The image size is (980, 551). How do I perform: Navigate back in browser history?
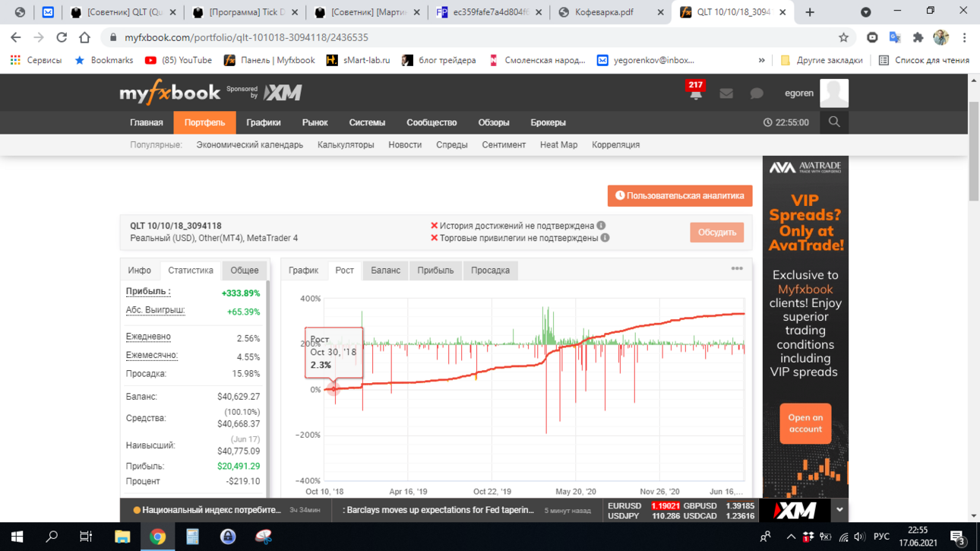click(16, 37)
